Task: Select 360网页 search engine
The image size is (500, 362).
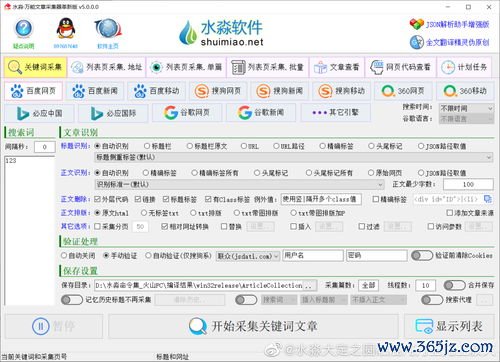Action: coord(403,91)
